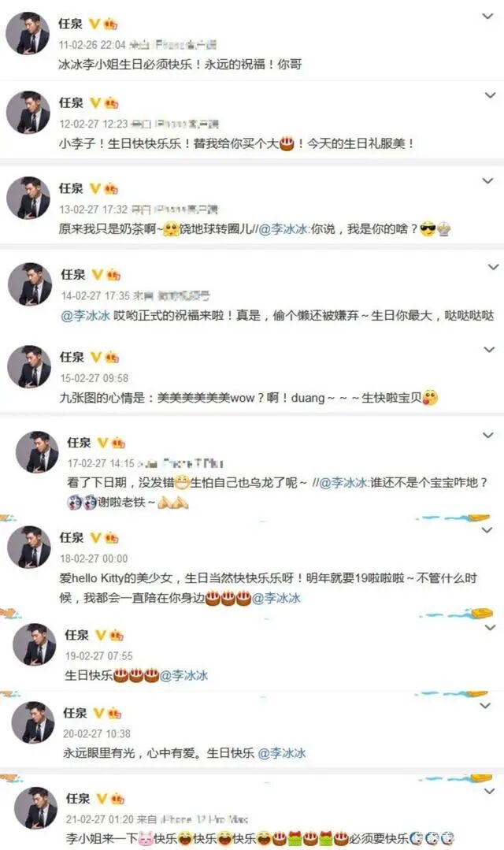The image size is (504, 850).
Task: Click the avatar on the 15-02-27 post
Action: 28,366
